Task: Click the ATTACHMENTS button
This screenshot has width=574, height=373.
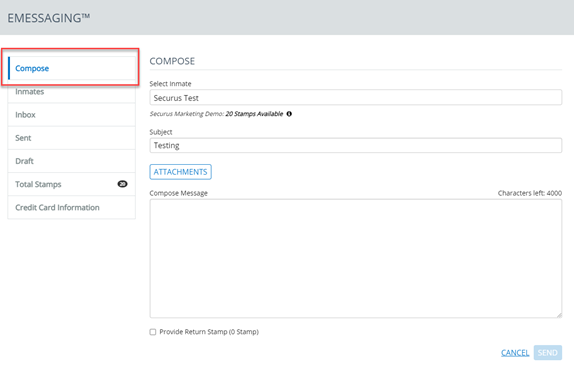Action: (x=180, y=172)
